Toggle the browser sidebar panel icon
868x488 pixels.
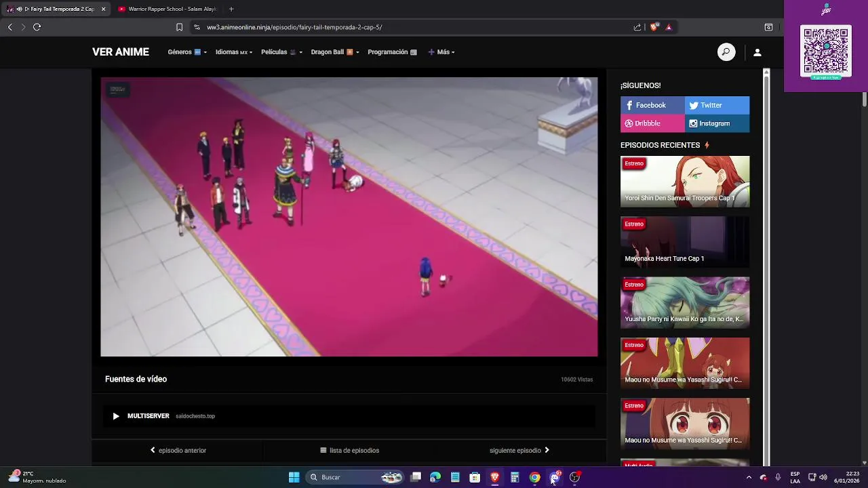click(768, 27)
